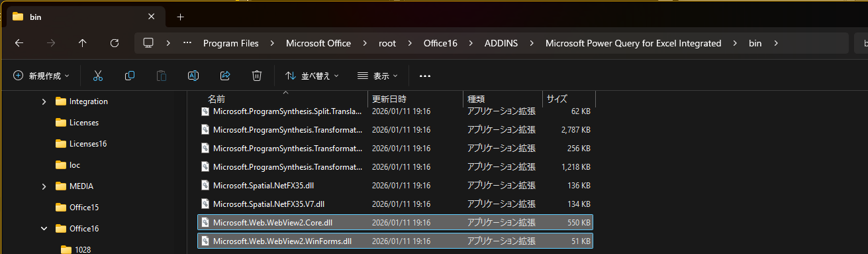Open the three-dot See more menu
868x254 pixels.
coord(425,76)
